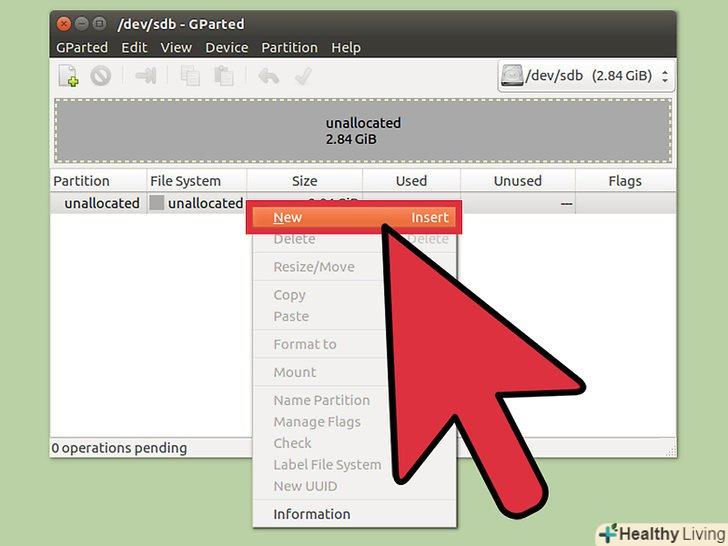Image resolution: width=728 pixels, height=546 pixels.
Task: Click the window resize grip corner
Action: click(x=670, y=451)
